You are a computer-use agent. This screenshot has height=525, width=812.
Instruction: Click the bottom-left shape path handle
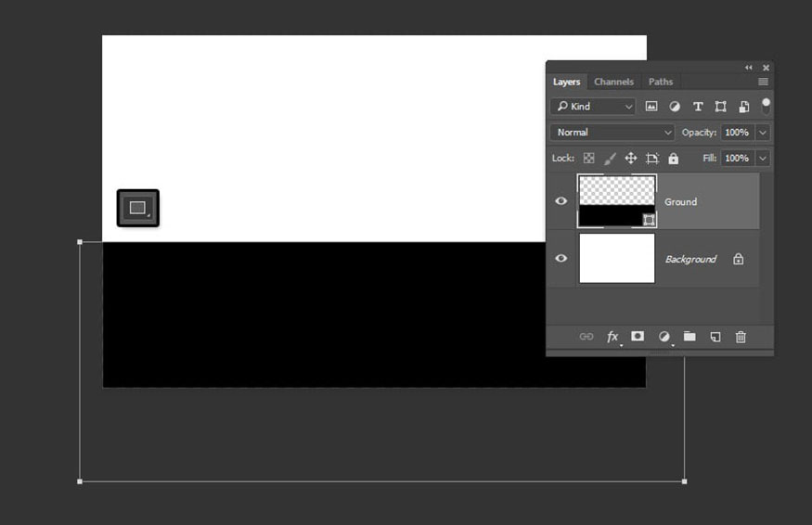coord(80,481)
